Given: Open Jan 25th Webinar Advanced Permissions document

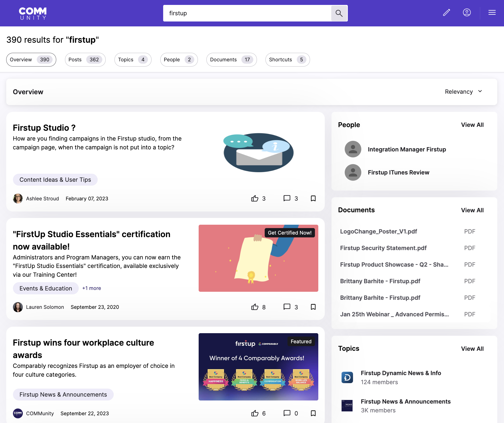Looking at the screenshot, I should [394, 314].
